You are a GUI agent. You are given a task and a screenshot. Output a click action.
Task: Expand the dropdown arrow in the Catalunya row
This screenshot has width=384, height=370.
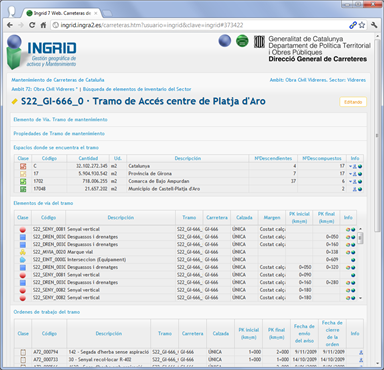[x=350, y=166]
